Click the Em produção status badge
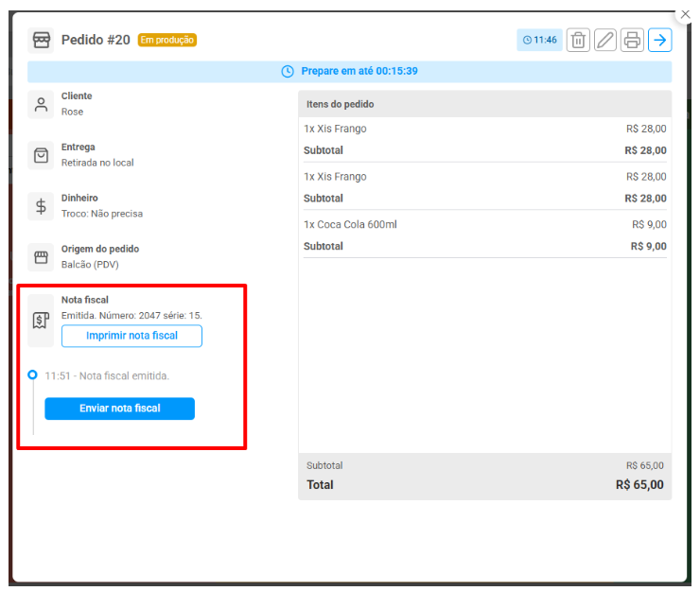 (x=167, y=40)
